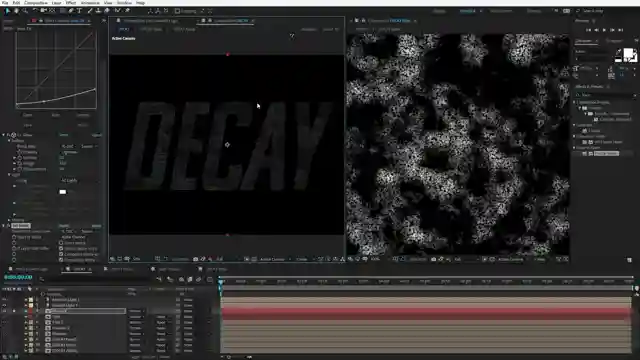Click the Draft 3D icon in timeline
The width and height of the screenshot is (640, 360).
pos(170,280)
